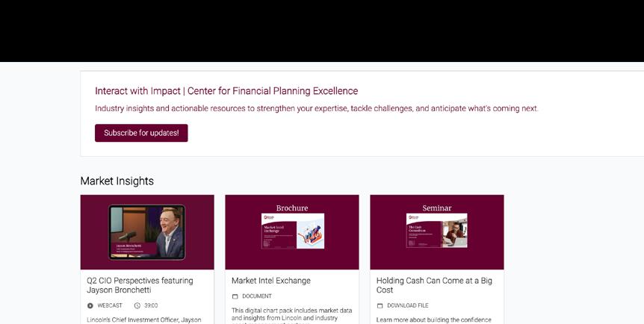Image resolution: width=644 pixels, height=324 pixels.
Task: Click the webcast play icon
Action: pyautogui.click(x=90, y=305)
